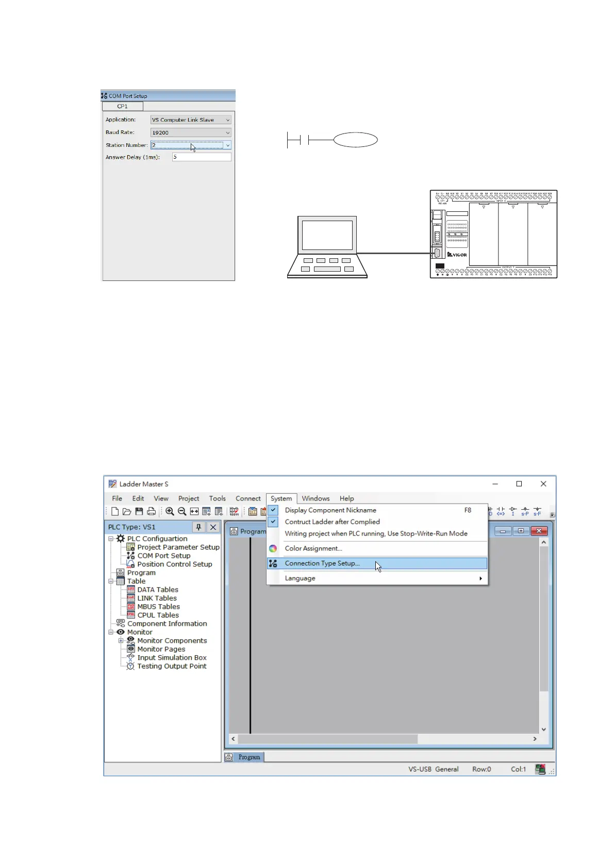Open Component Information tree item
The height and width of the screenshot is (868, 614).
(x=167, y=624)
